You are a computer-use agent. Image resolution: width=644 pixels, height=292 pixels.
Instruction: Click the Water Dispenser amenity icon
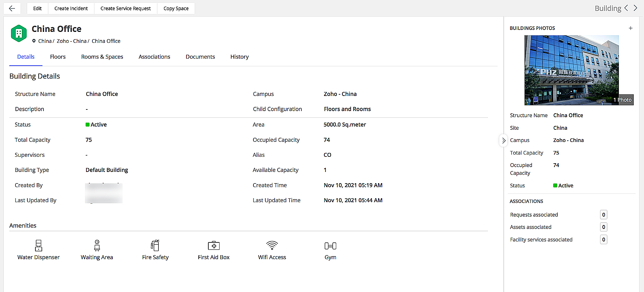(38, 246)
